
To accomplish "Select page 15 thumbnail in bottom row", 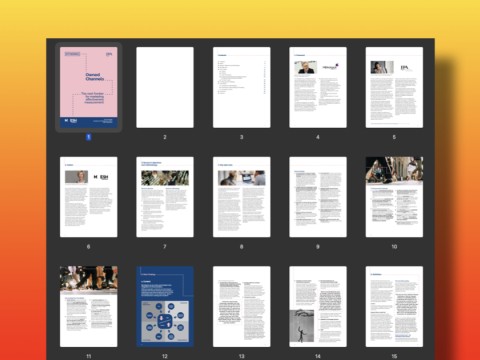I will (394, 306).
